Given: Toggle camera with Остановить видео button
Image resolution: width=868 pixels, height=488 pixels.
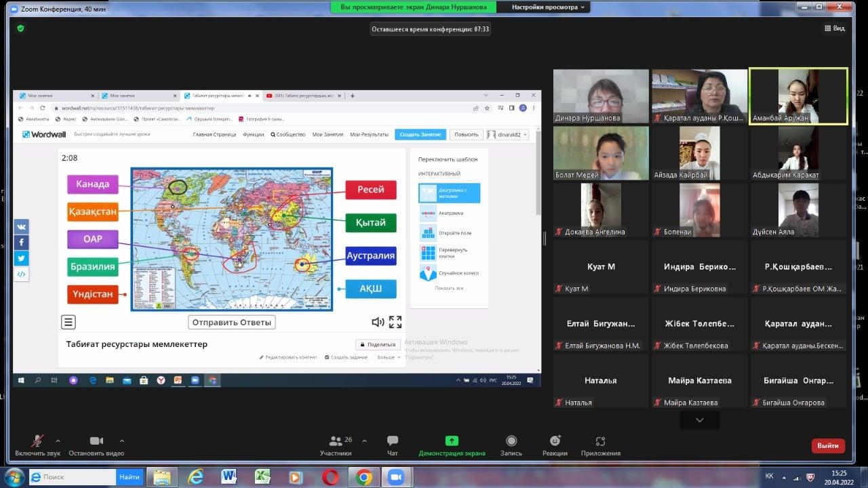Looking at the screenshot, I should [x=96, y=441].
